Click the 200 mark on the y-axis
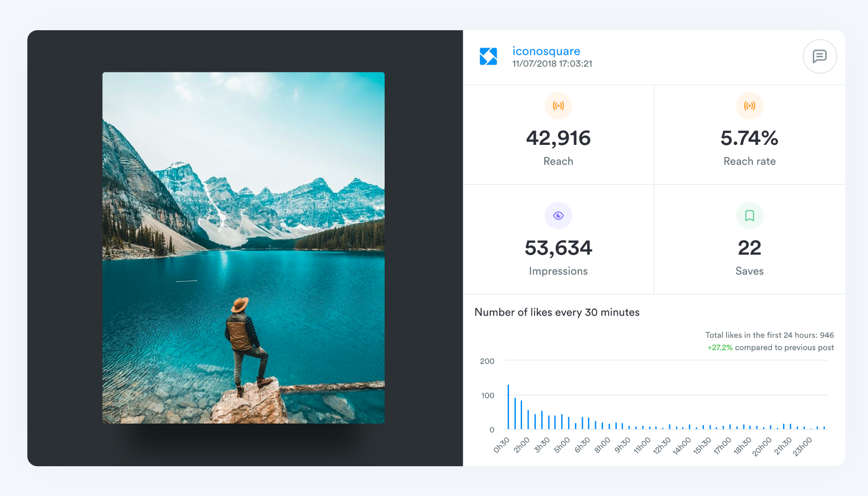The width and height of the screenshot is (868, 496). pyautogui.click(x=487, y=361)
